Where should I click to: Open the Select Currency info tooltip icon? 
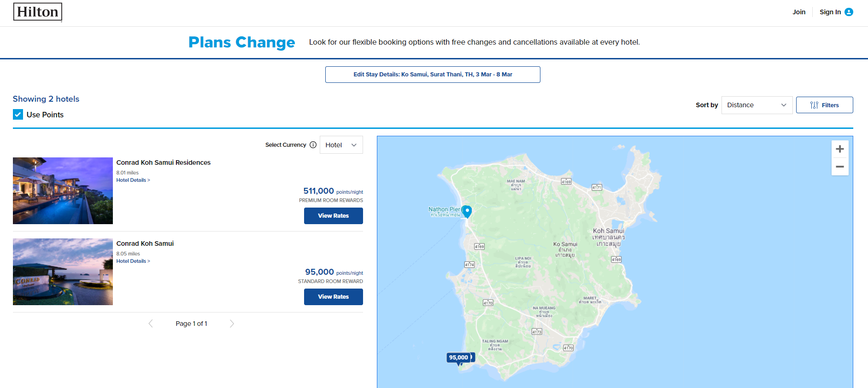tap(313, 145)
